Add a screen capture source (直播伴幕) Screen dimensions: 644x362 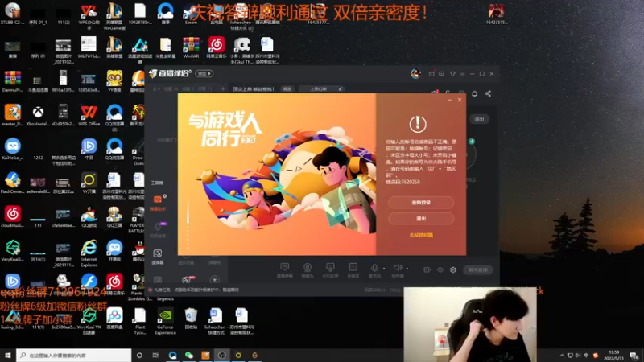[284, 269]
